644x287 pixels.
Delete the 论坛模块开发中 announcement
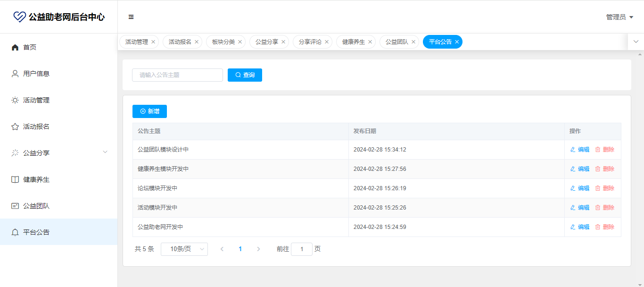coord(604,188)
